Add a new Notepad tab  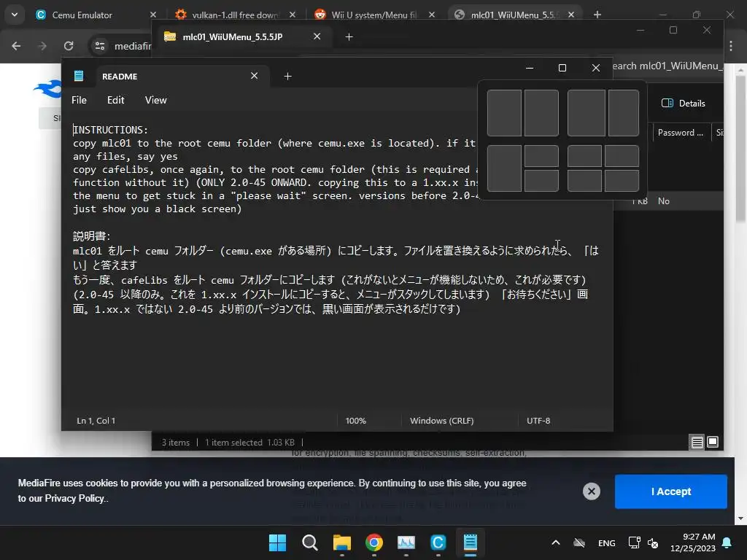[287, 76]
